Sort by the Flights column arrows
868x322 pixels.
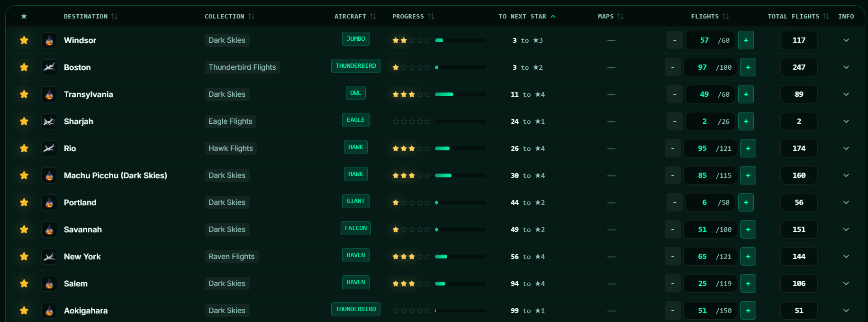pyautogui.click(x=725, y=17)
